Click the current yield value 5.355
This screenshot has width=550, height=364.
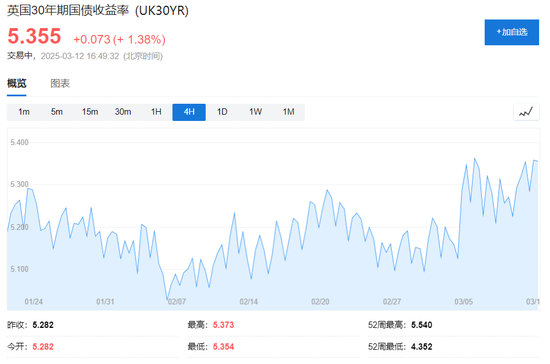34,36
